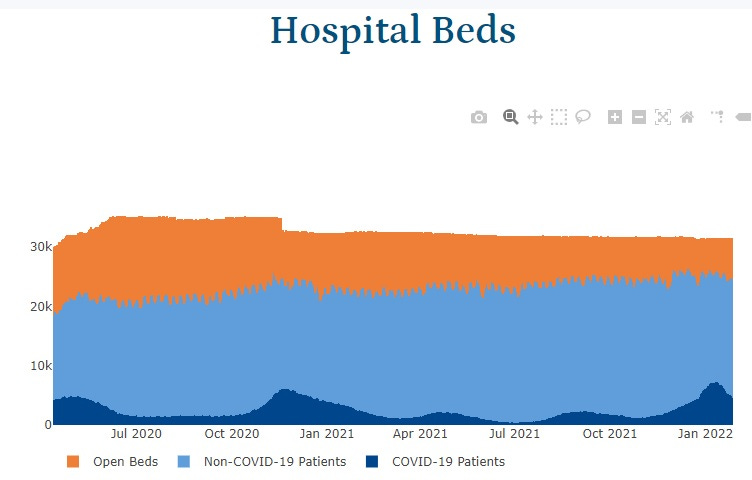Click the 30k y-axis tick label
Viewport: 752px width, 480px height.
tap(41, 246)
